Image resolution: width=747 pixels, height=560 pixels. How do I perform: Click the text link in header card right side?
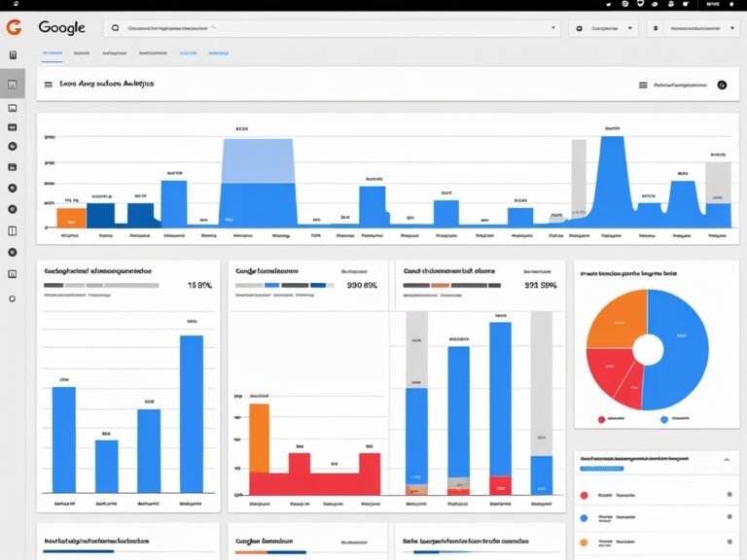(x=681, y=85)
